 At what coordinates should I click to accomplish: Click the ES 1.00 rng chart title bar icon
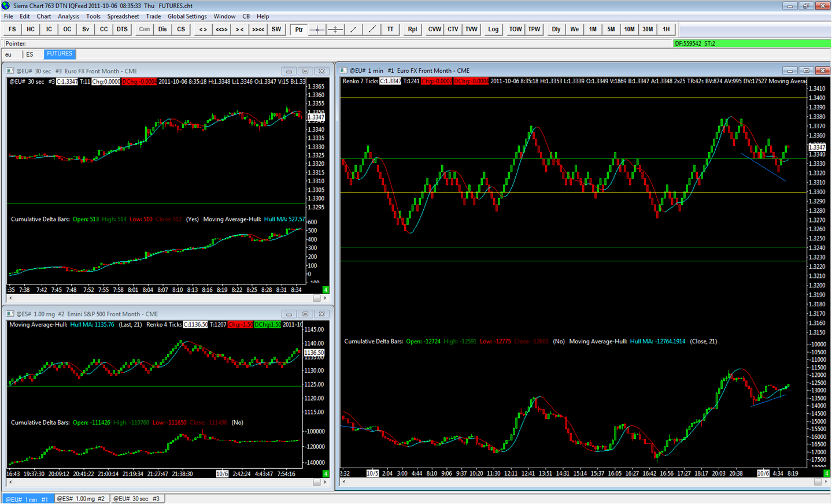pos(10,314)
